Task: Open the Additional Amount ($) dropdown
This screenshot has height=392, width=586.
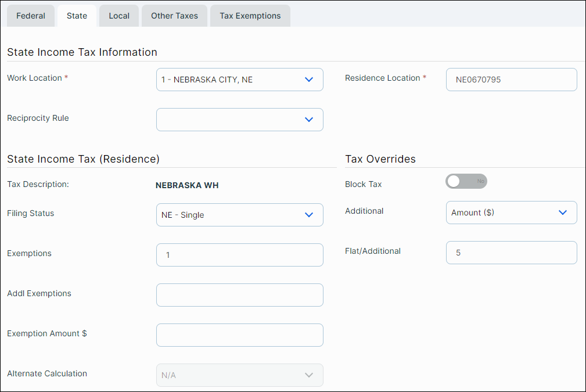Action: click(x=511, y=213)
